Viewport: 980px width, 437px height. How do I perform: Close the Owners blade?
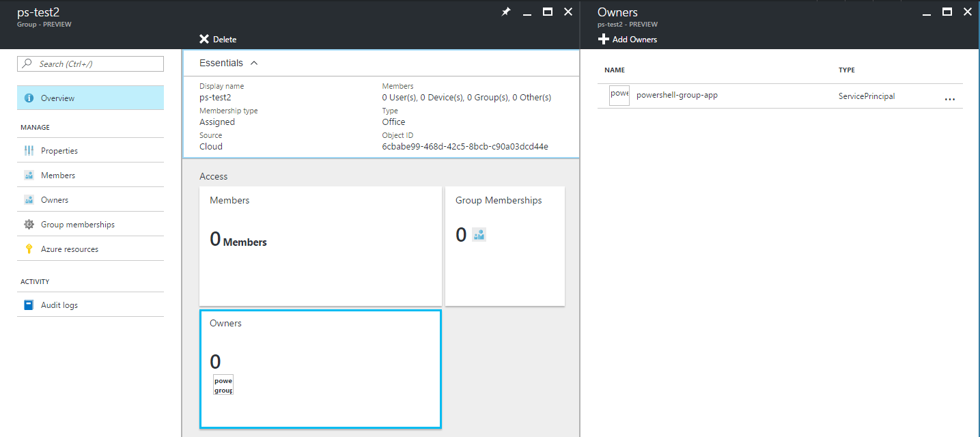click(968, 12)
